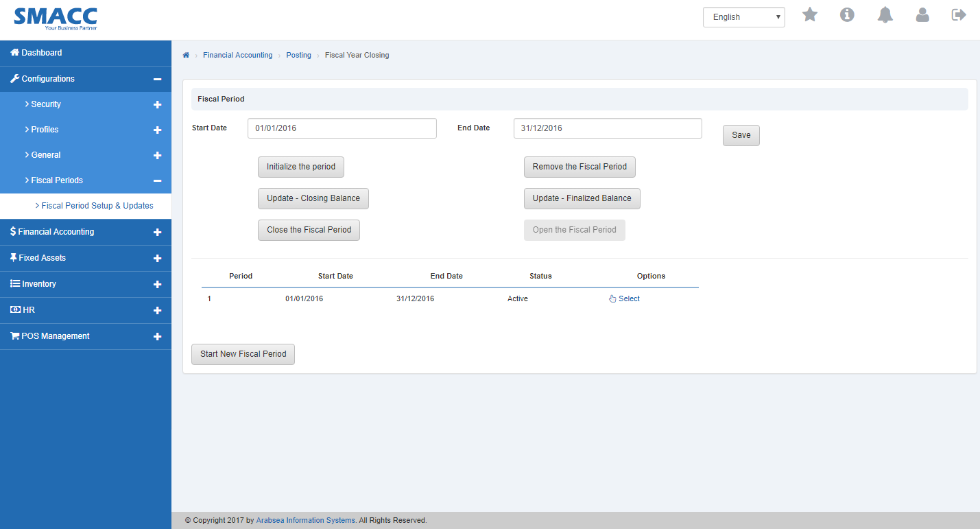
Task: Click the Start Date input field
Action: tap(342, 128)
